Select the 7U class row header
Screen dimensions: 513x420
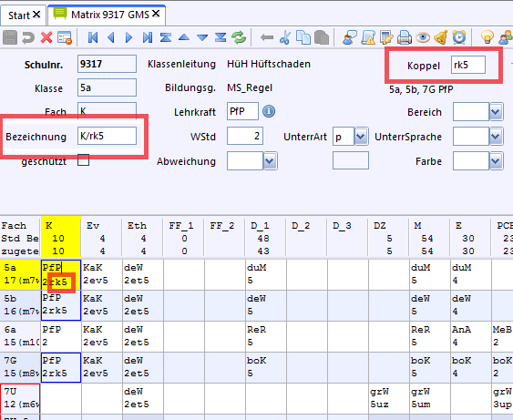tap(20, 398)
